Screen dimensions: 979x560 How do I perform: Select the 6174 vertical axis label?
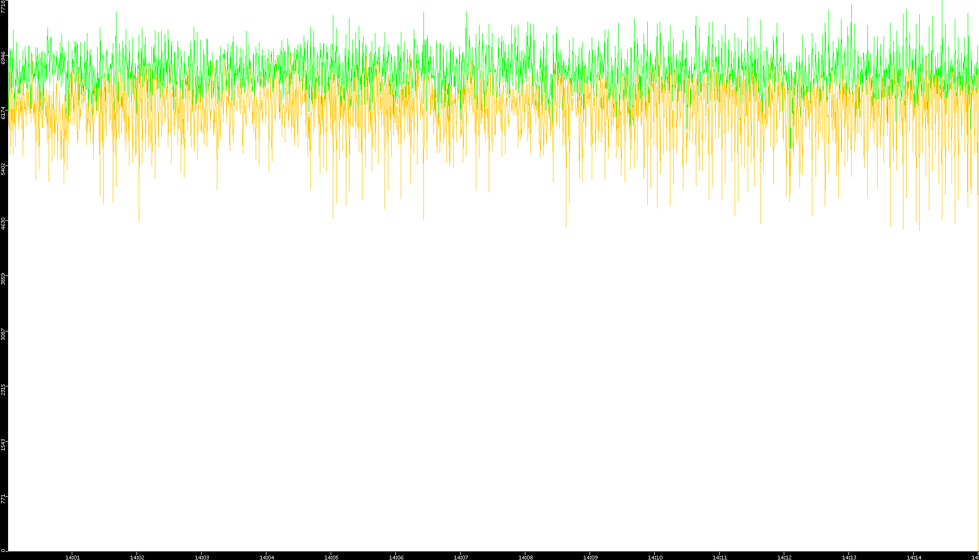click(3, 113)
